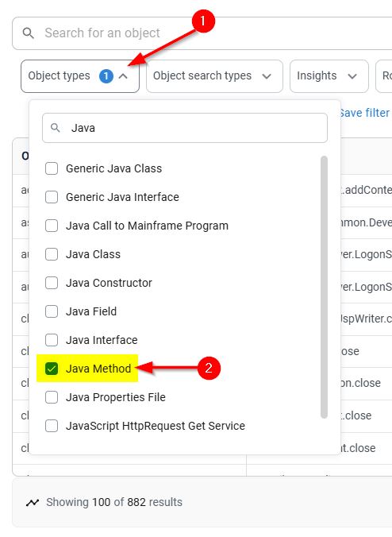Image resolution: width=392 pixels, height=537 pixels.
Task: Open the Object types dropdown
Action: tap(80, 76)
